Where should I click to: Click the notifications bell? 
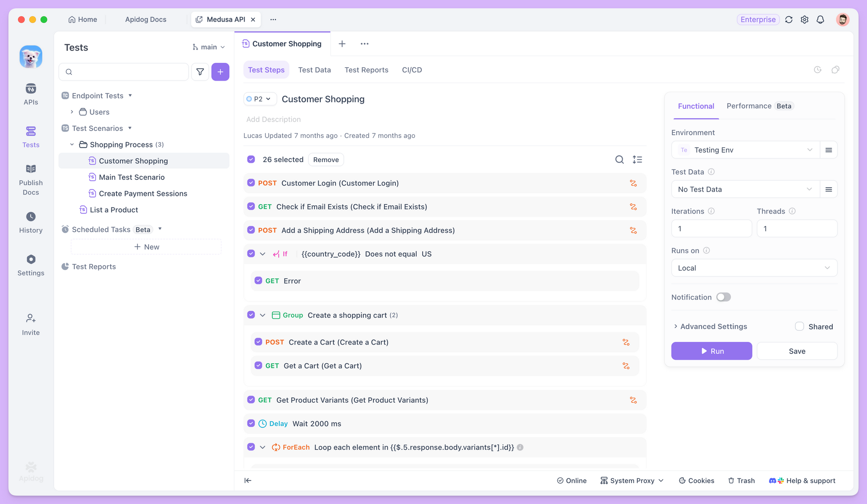(821, 20)
